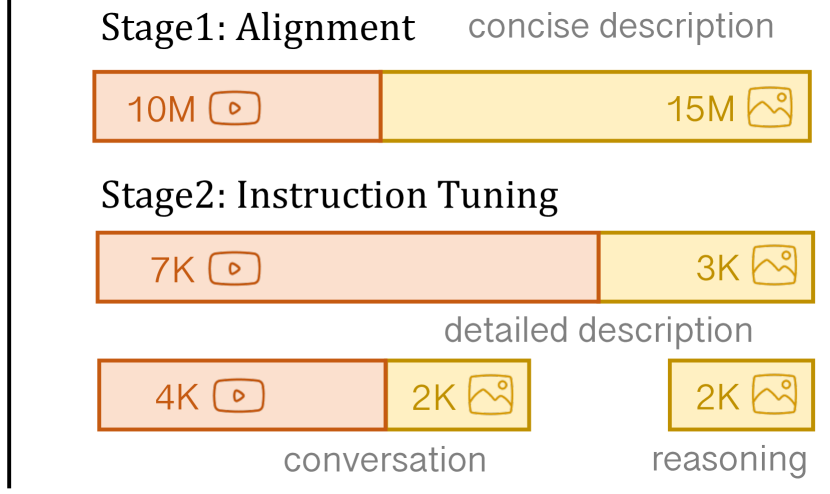Click the "15M" text in the yellow bar

pos(701,109)
